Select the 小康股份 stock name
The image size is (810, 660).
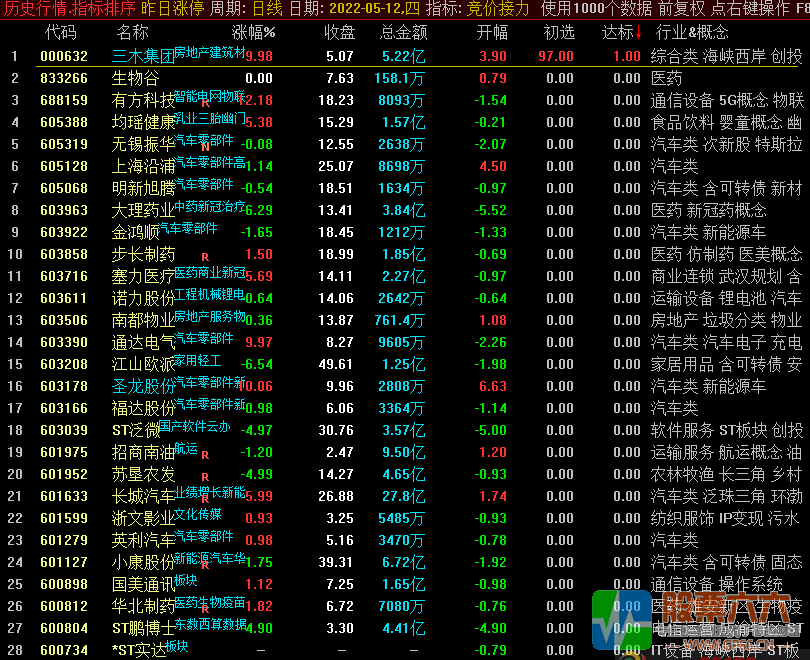(143, 562)
